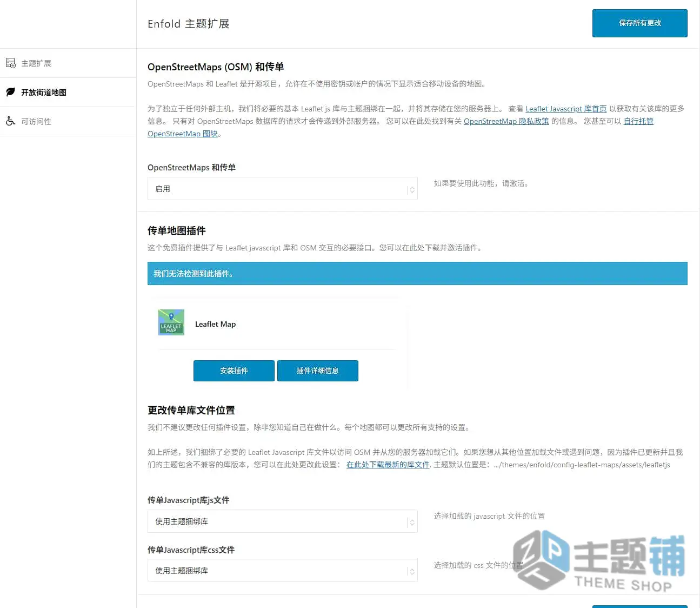Screen dimensions: 700x608
Task: Click the 开放街道地图 leaf icon
Action: pos(11,92)
